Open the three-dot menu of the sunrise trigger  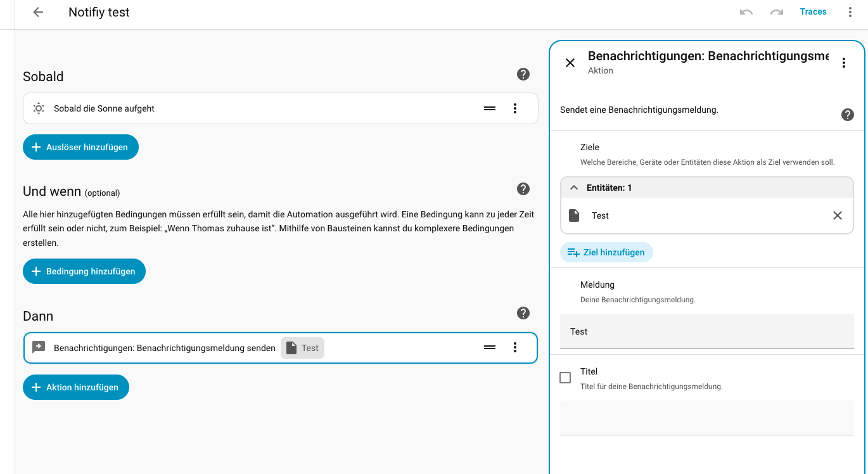515,108
